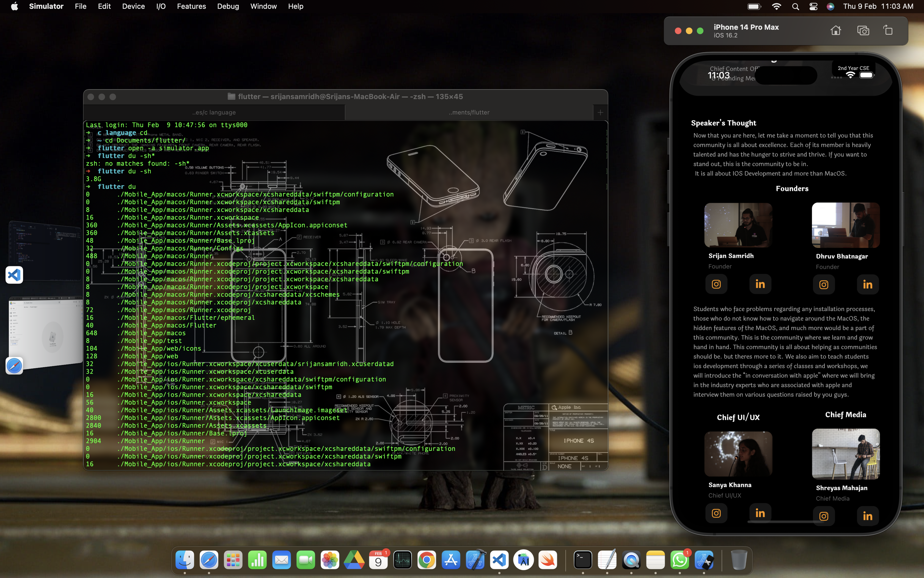Image resolution: width=924 pixels, height=578 pixels.
Task: Open Finder from the Dock
Action: point(185,560)
